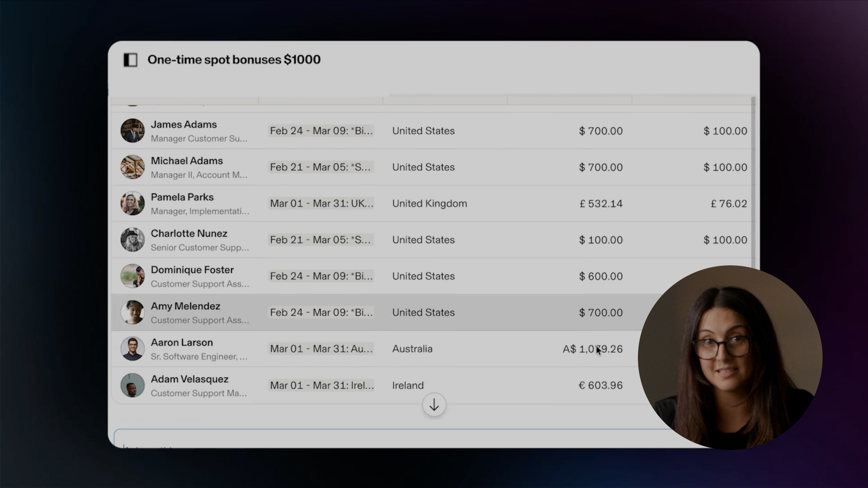Select the Amy Melendez row name
868x488 pixels.
point(185,306)
